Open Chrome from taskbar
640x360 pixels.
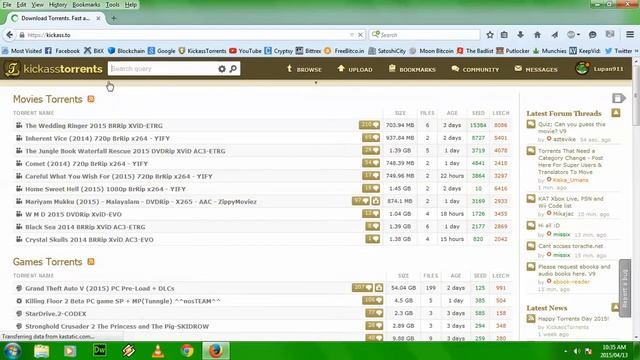coord(187,351)
